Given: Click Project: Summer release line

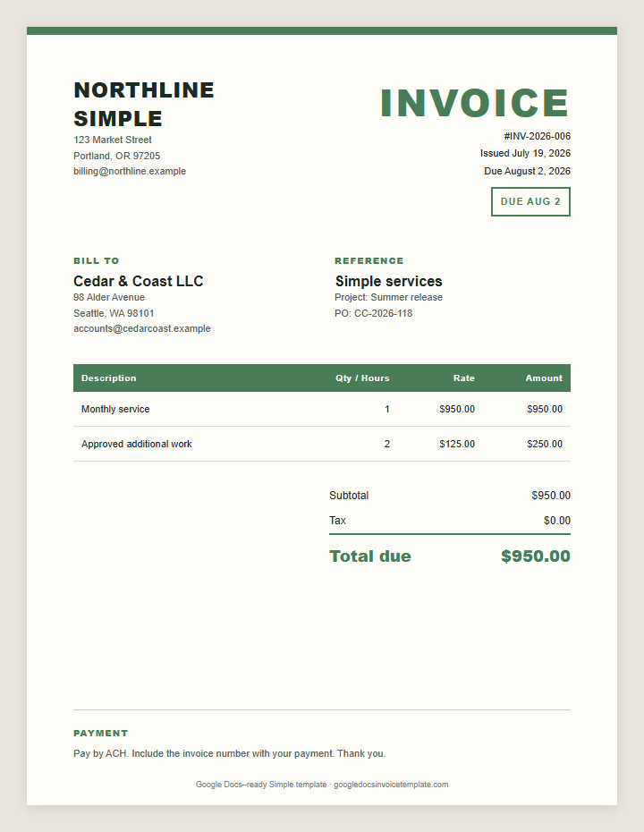Looking at the screenshot, I should pyautogui.click(x=389, y=297).
